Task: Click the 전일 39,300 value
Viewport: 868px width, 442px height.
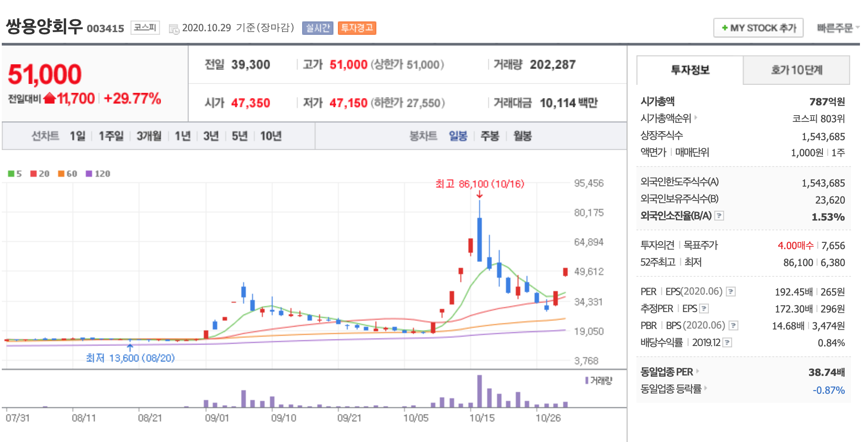Action: [251, 65]
